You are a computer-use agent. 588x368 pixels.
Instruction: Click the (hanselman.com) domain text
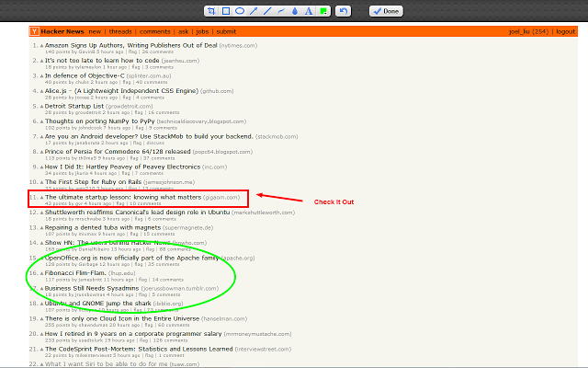[224, 318]
